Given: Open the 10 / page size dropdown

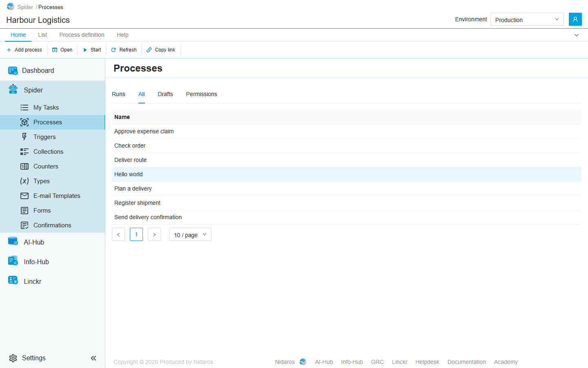Looking at the screenshot, I should 190,234.
